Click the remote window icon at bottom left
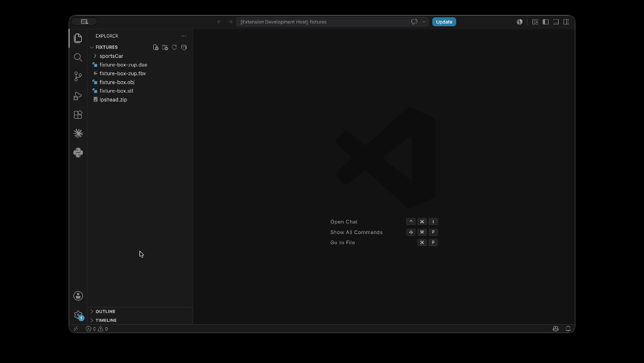The width and height of the screenshot is (644, 363). coord(76,329)
